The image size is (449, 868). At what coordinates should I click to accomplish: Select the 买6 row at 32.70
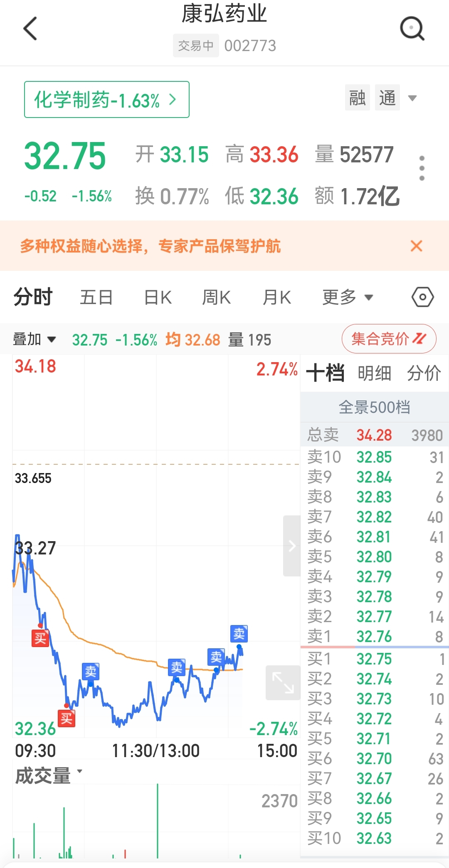click(375, 759)
